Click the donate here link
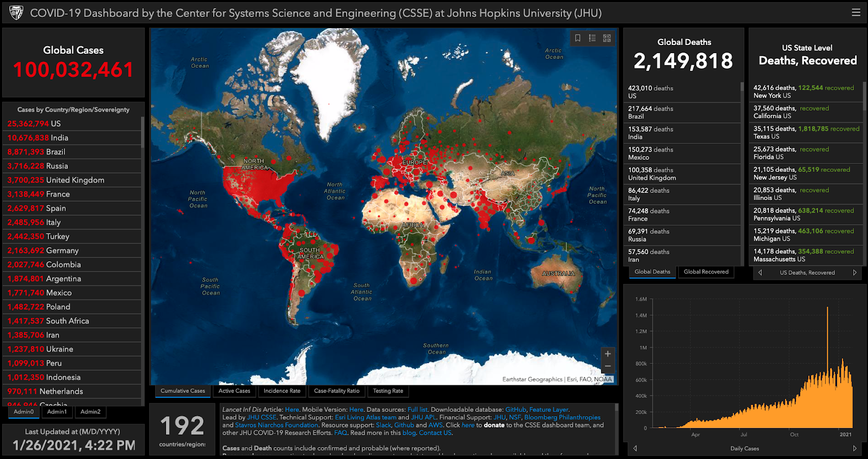The image size is (868, 459). click(x=468, y=425)
